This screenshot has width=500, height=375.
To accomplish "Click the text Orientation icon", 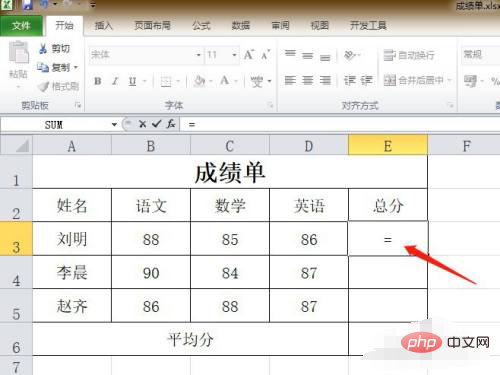I will 350,55.
